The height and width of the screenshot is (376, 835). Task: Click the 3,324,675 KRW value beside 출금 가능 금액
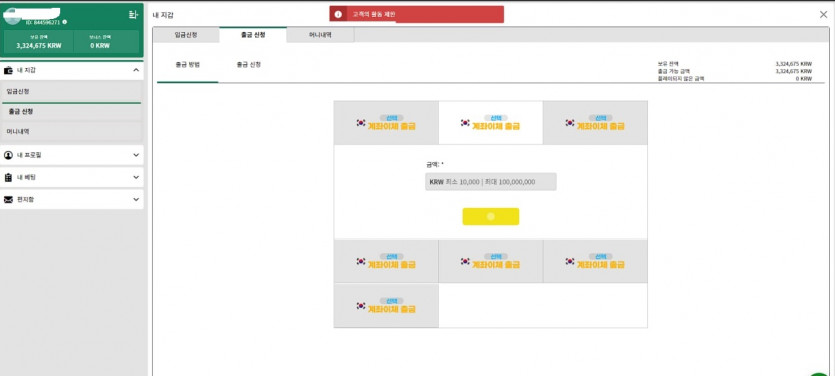tap(794, 71)
